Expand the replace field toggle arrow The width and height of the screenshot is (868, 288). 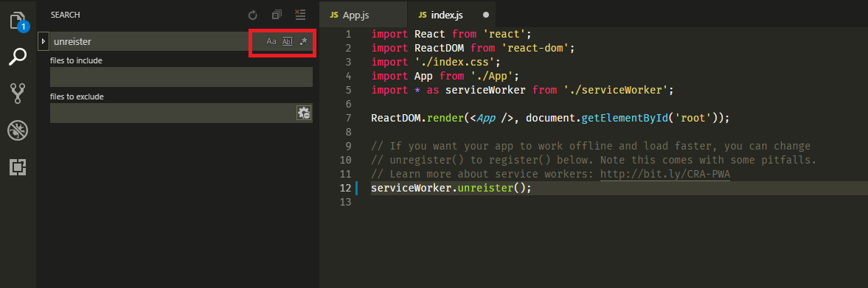point(44,41)
